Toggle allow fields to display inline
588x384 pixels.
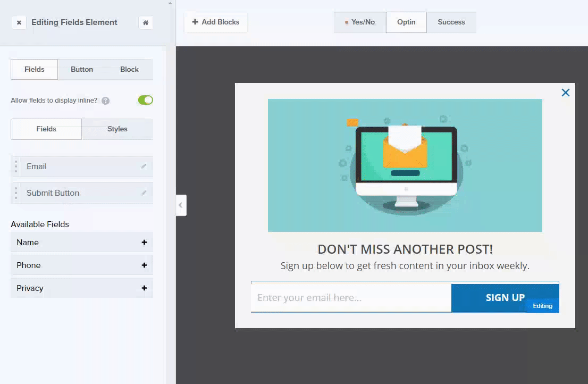(145, 100)
